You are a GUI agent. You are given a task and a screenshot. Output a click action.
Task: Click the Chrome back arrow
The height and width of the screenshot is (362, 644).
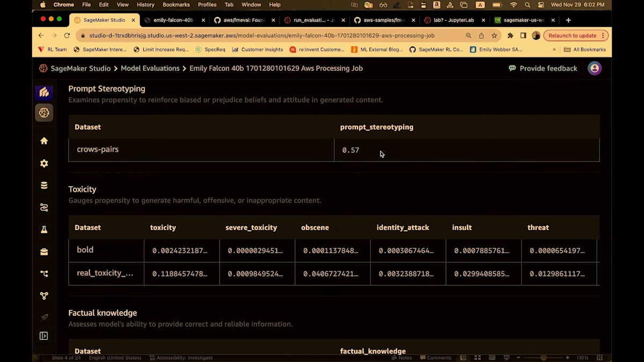(41, 35)
